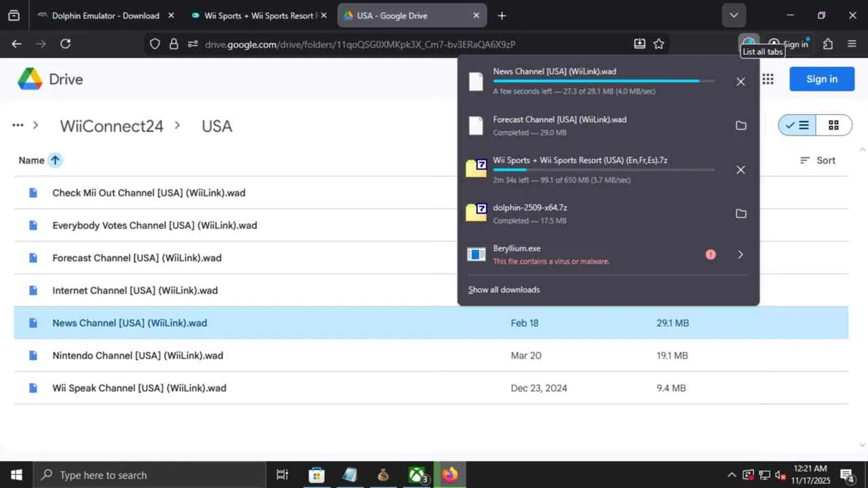Cancel the News Channel download
The width and height of the screenshot is (868, 488).
tap(741, 81)
